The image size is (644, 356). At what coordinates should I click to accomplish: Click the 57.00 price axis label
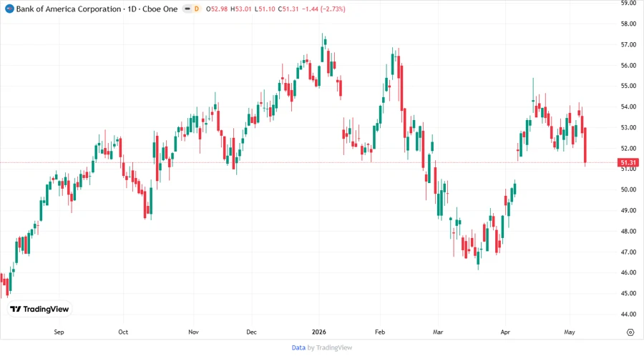(x=628, y=44)
